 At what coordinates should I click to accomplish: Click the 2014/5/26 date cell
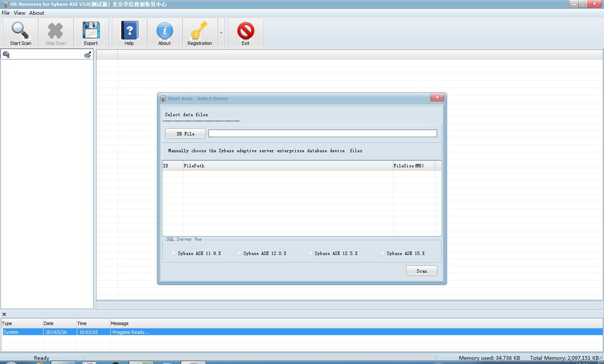[60, 332]
